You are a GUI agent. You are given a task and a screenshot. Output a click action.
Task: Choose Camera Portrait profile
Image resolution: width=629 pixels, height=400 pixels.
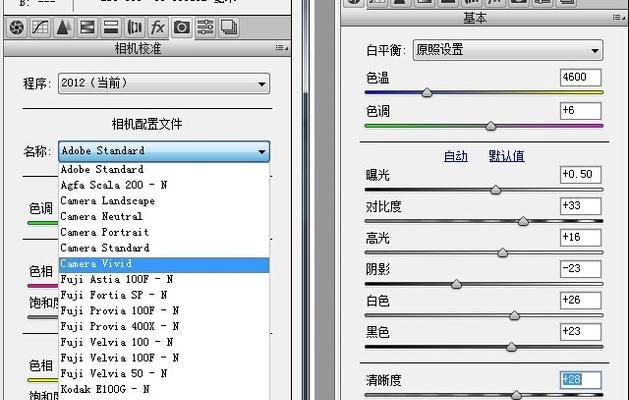[164, 232]
